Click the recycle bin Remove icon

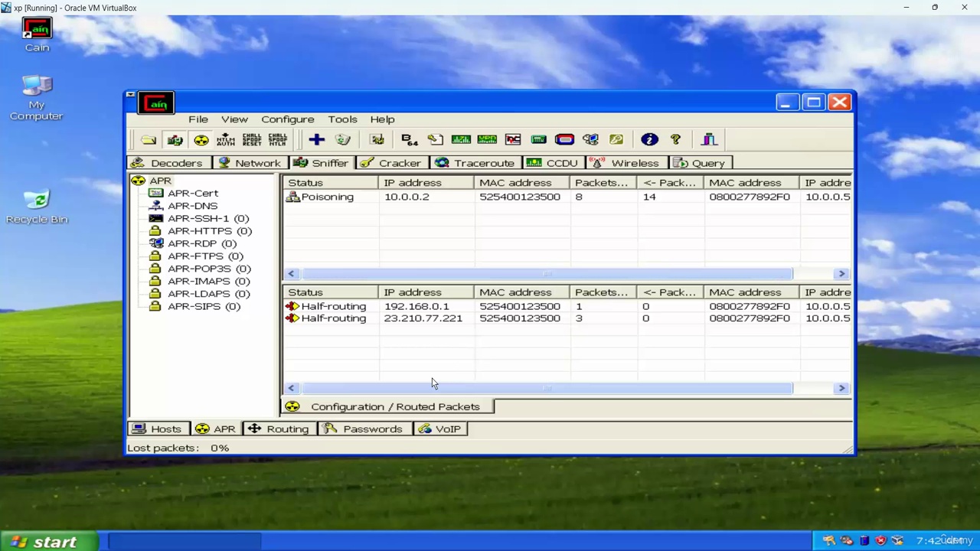(x=342, y=139)
